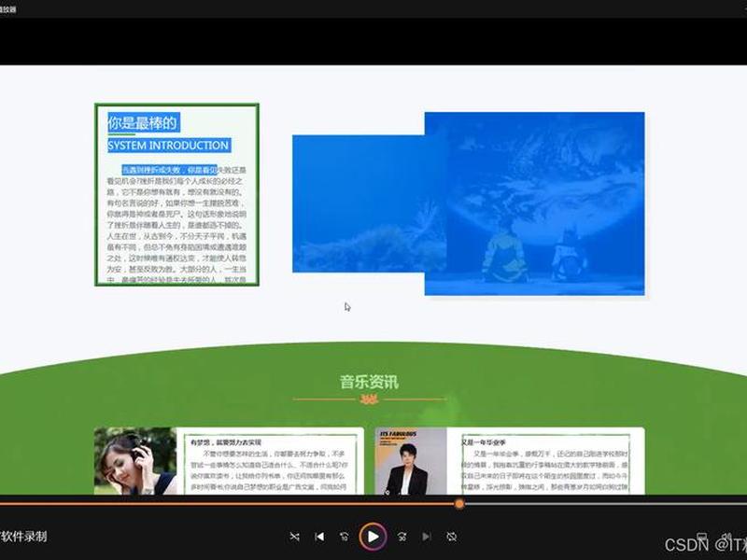Image resolution: width=747 pixels, height=560 pixels.
Task: Click the 音乐资讯 section heading
Action: point(369,382)
